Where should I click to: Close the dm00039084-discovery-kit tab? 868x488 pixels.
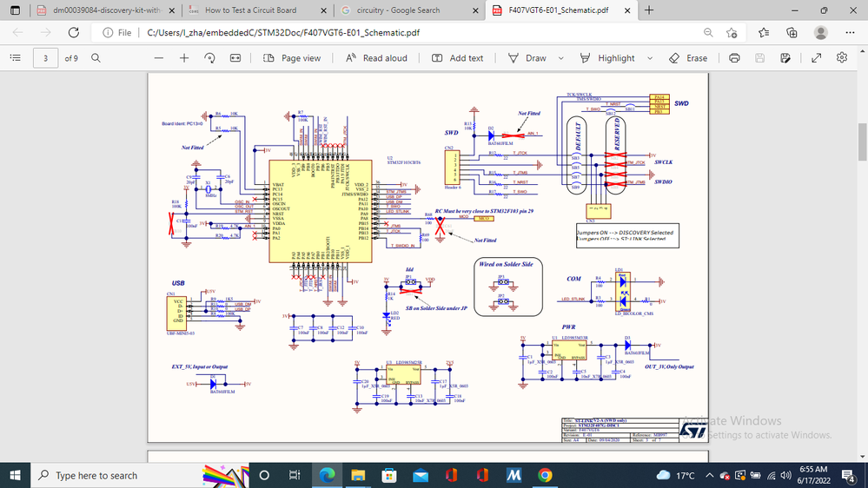(x=172, y=10)
